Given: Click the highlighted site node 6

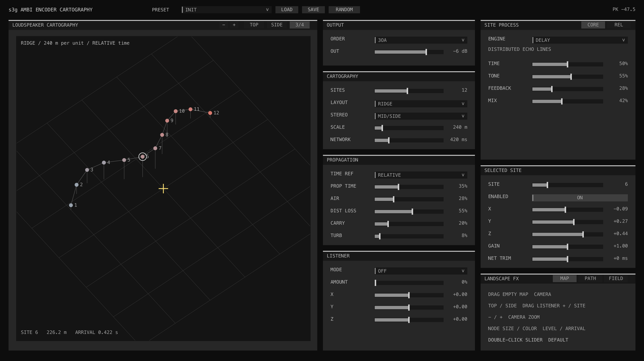Looking at the screenshot, I should [x=142, y=157].
